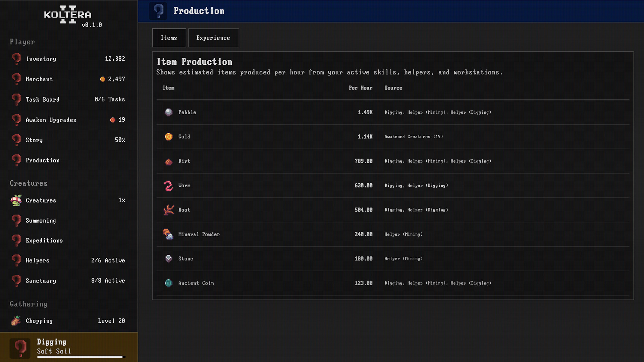The width and height of the screenshot is (644, 362).
Task: Click the Stone item icon
Action: (168, 258)
